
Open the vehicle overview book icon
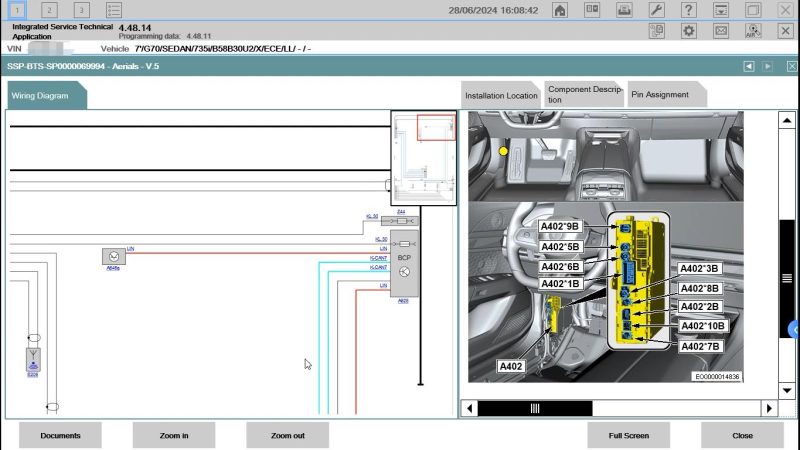[592, 10]
